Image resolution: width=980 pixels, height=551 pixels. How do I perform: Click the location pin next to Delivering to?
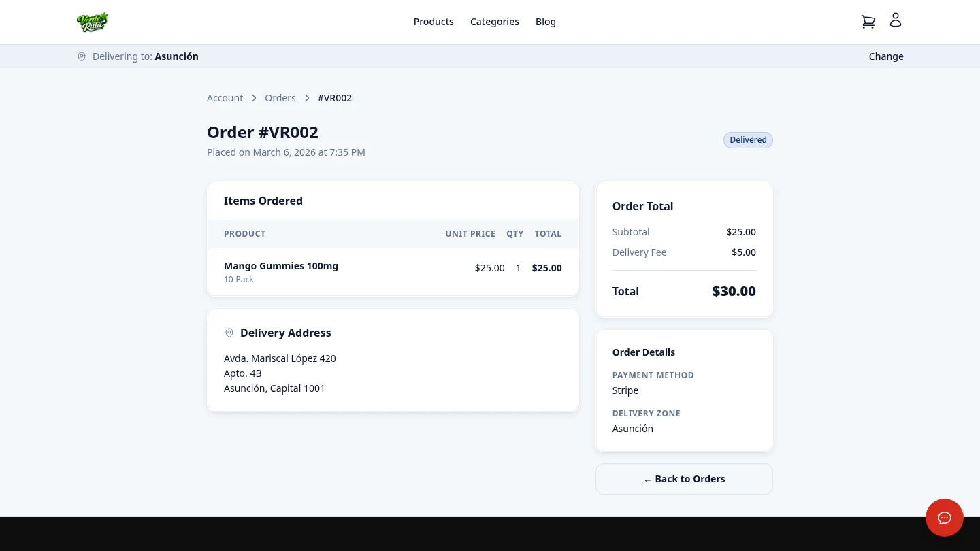pyautogui.click(x=82, y=56)
